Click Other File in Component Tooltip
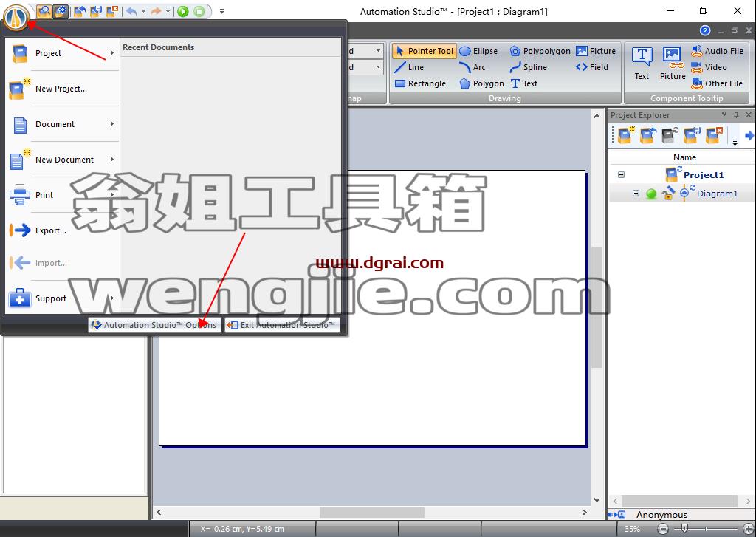This screenshot has height=537, width=756. tap(717, 83)
